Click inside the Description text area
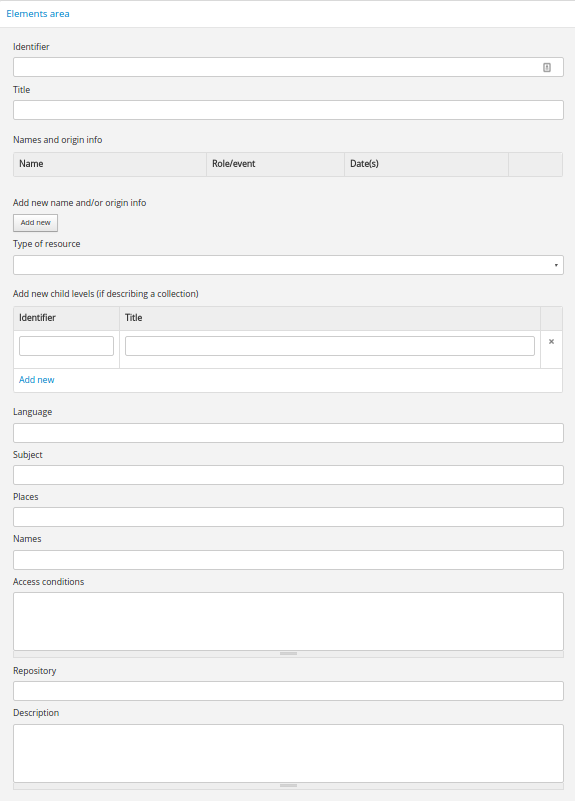 pyautogui.click(x=288, y=753)
